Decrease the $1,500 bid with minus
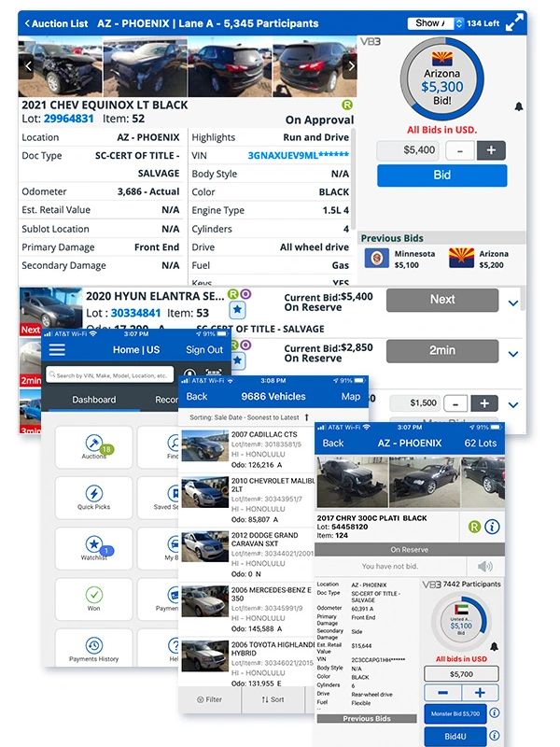The height and width of the screenshot is (747, 560). point(455,403)
